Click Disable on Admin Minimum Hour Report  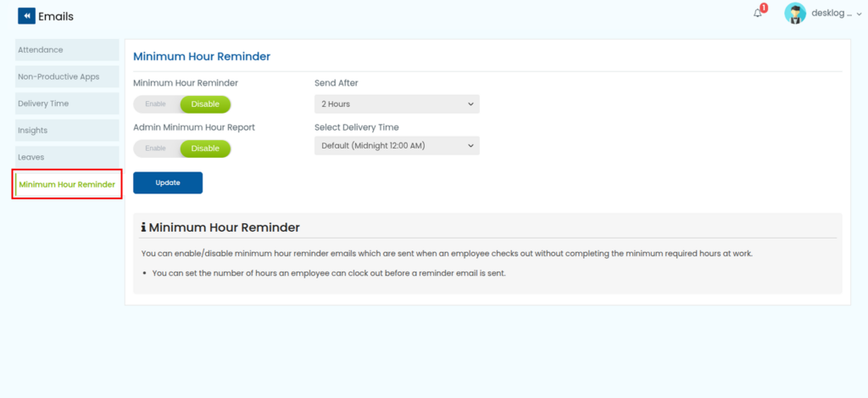tap(205, 149)
